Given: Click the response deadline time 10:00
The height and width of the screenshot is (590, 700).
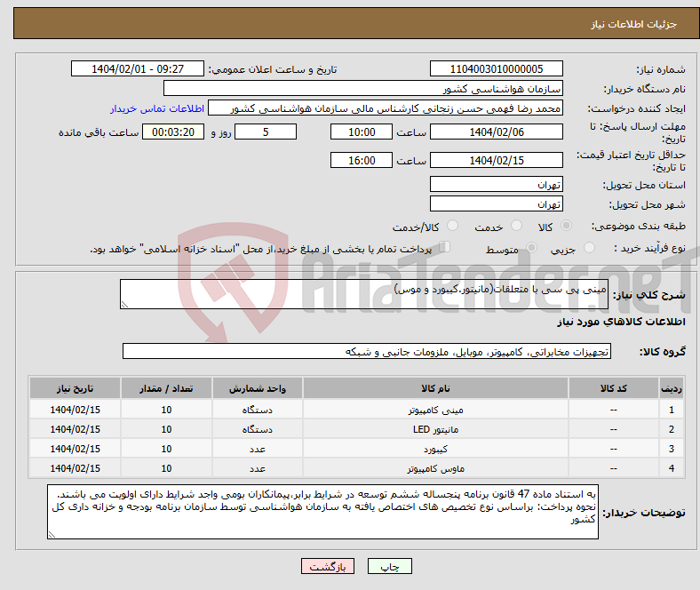Looking at the screenshot, I should click(x=362, y=132).
